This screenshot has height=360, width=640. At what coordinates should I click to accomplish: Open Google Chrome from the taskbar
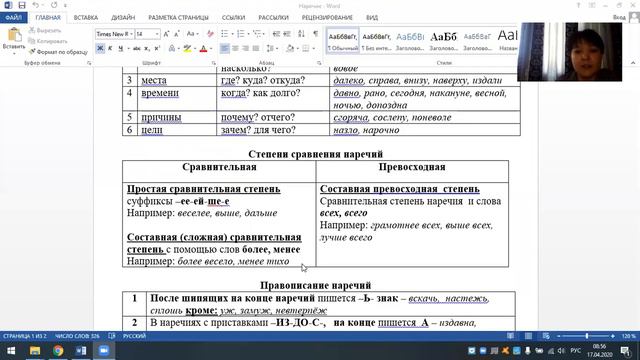tap(58, 351)
